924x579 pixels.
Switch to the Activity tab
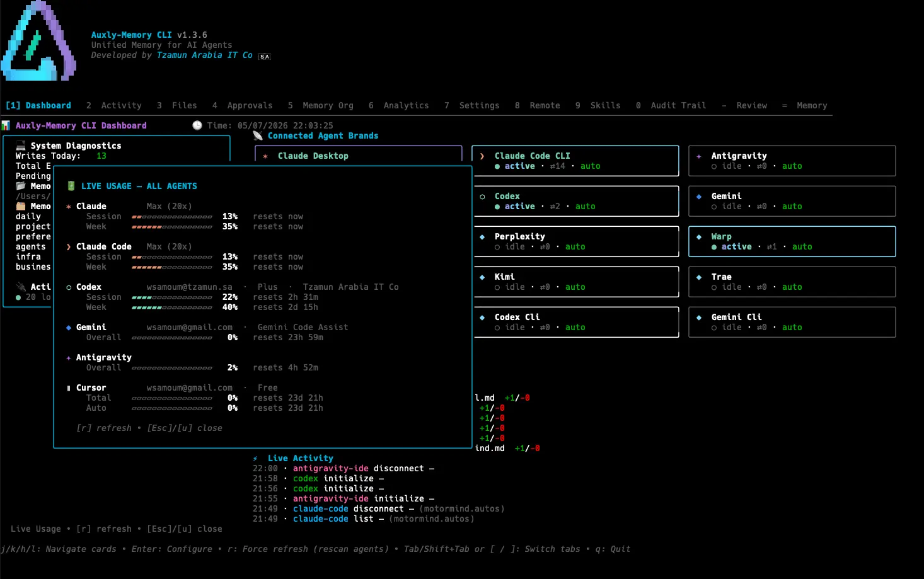(114, 106)
